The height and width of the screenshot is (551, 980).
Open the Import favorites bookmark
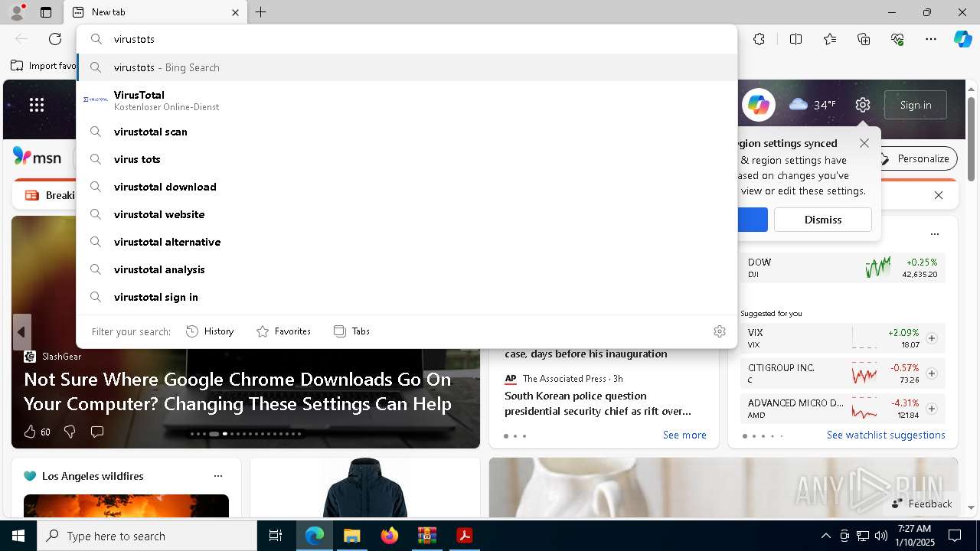click(44, 66)
